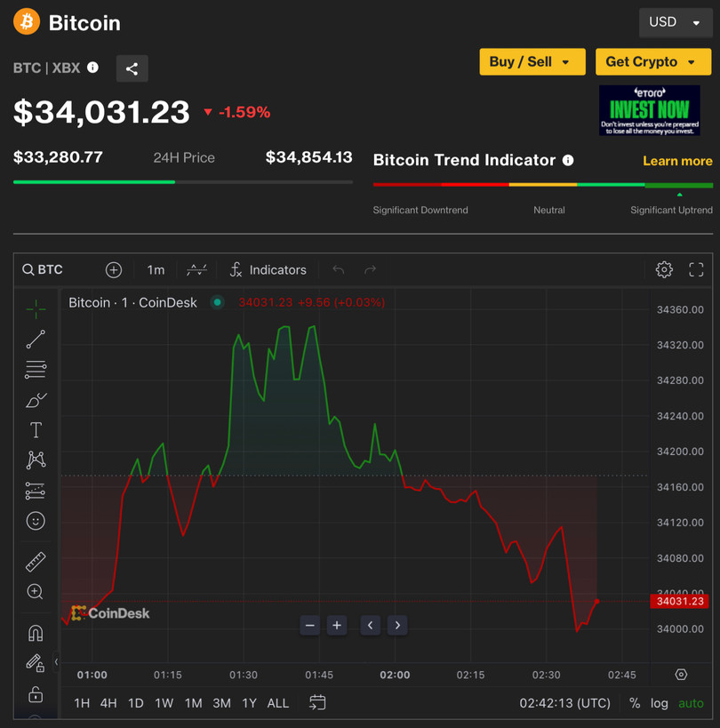The image size is (720, 728).
Task: Select the 1M time range
Action: pos(193,703)
